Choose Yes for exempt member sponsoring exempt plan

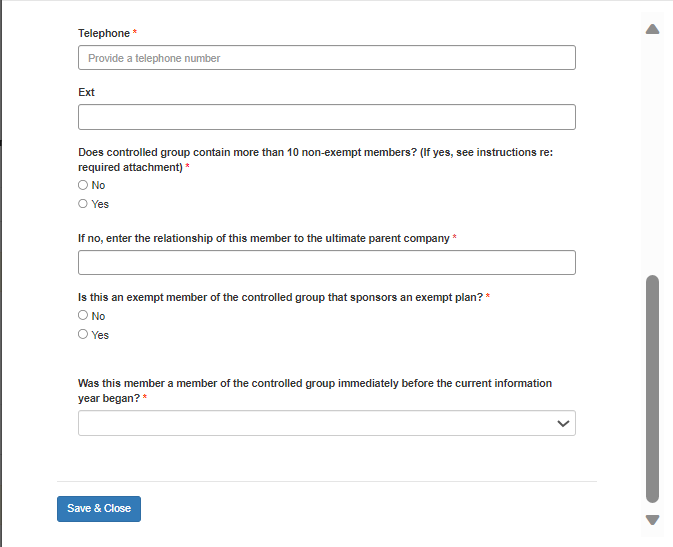(83, 335)
